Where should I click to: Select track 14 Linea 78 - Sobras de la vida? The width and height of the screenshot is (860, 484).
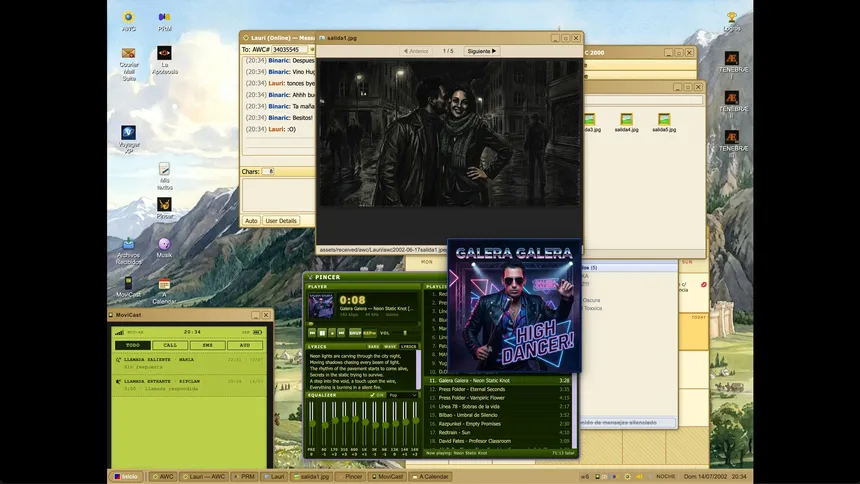tap(499, 407)
